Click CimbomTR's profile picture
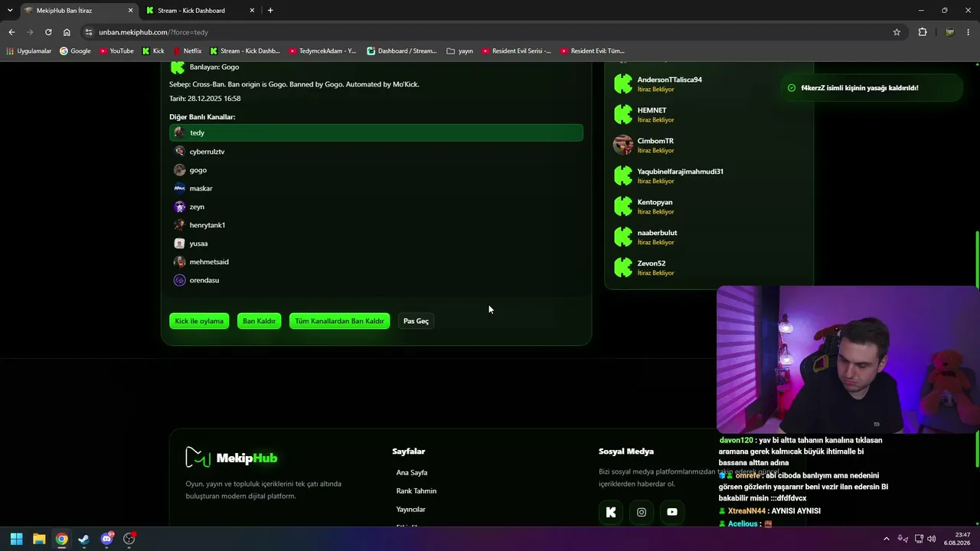The image size is (980, 551). 623,145
